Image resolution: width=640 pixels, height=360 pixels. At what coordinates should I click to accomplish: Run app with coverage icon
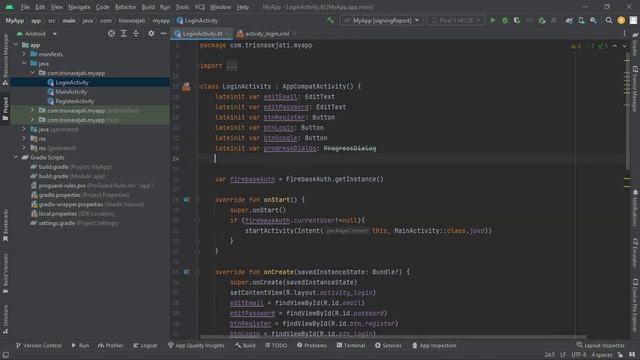pyautogui.click(x=517, y=20)
